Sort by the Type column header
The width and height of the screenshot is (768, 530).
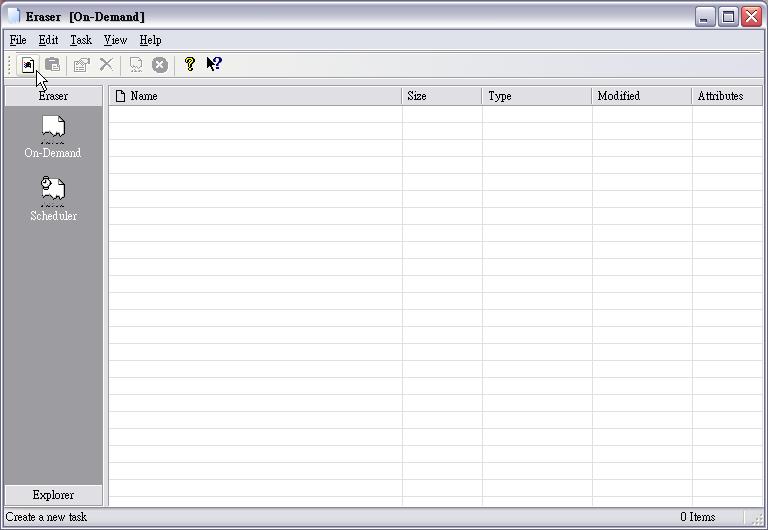[x=537, y=96]
